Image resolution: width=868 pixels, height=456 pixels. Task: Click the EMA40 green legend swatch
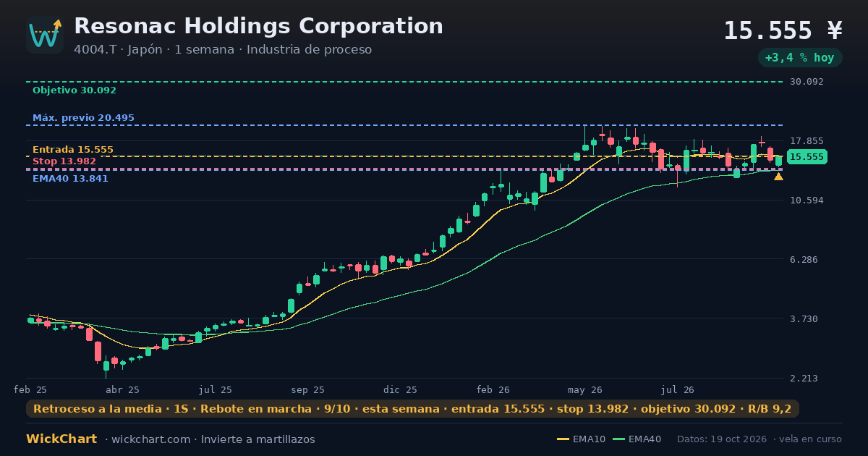(619, 439)
